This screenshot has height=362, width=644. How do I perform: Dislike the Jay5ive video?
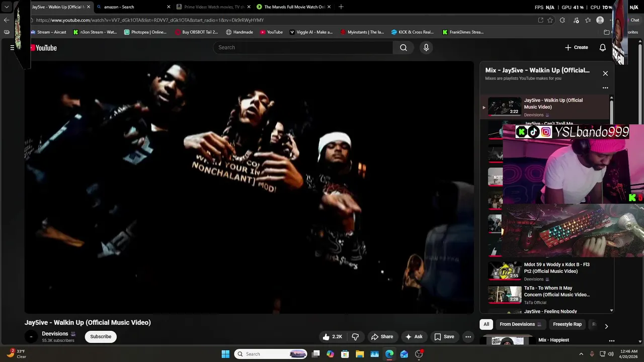click(355, 337)
